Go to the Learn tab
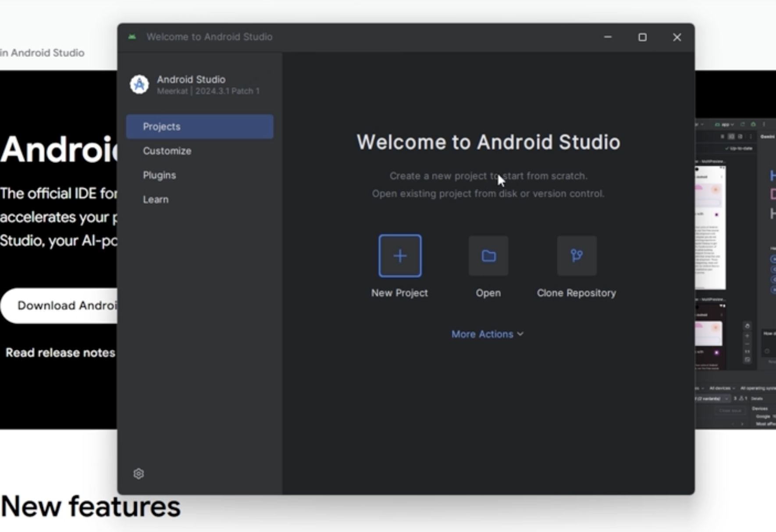The width and height of the screenshot is (776, 532). (200, 199)
